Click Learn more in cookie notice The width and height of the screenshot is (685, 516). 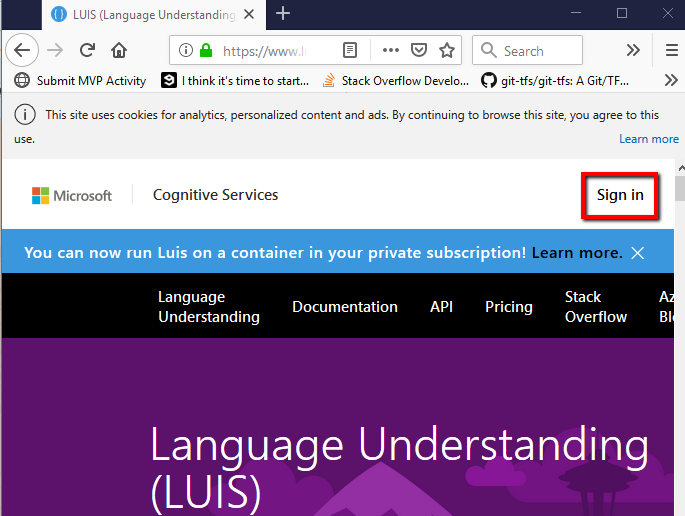(x=649, y=139)
